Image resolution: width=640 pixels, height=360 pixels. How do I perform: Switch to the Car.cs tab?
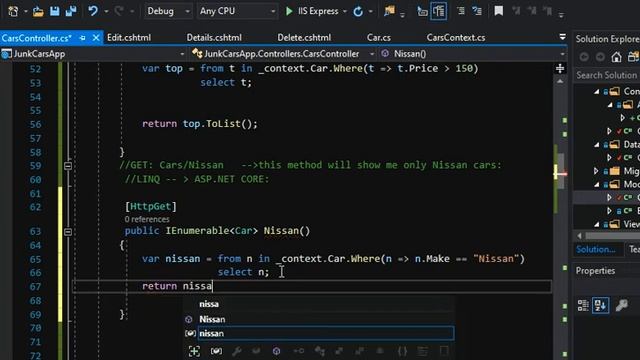pos(379,38)
